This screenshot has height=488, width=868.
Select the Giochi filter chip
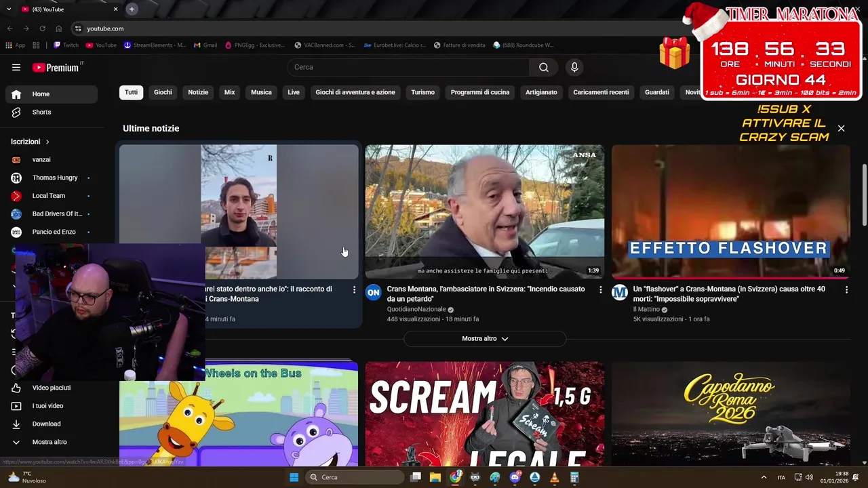pyautogui.click(x=163, y=92)
